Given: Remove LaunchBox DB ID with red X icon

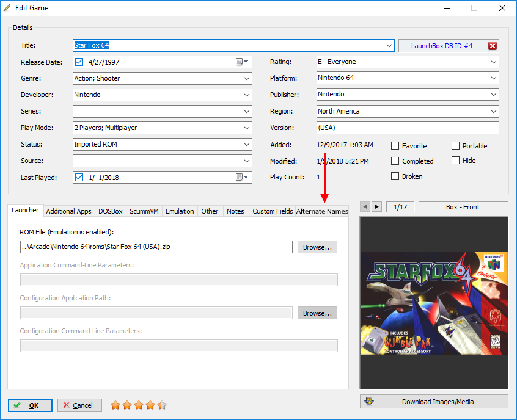Looking at the screenshot, I should [493, 46].
